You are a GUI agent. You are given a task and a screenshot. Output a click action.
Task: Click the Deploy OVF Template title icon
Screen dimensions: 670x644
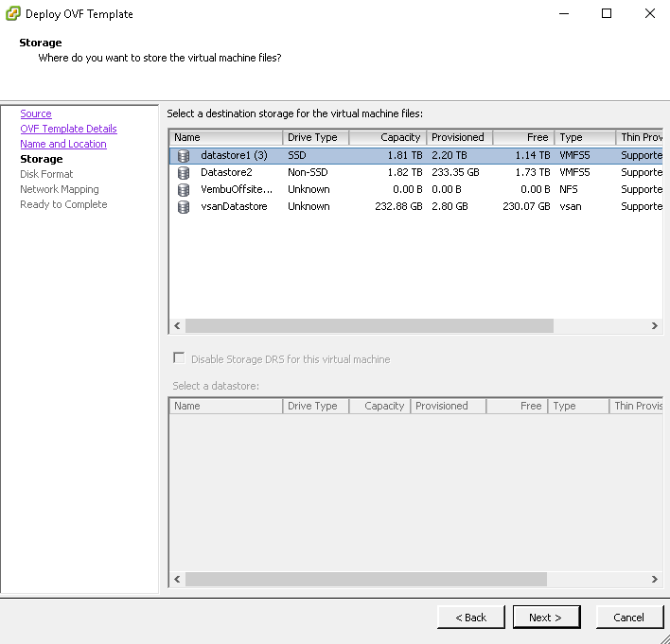tap(13, 13)
